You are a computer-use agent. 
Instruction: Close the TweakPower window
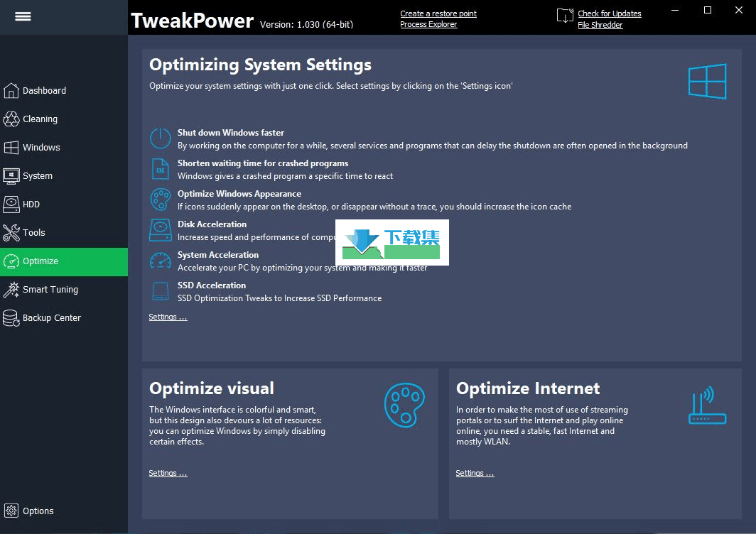coord(739,10)
